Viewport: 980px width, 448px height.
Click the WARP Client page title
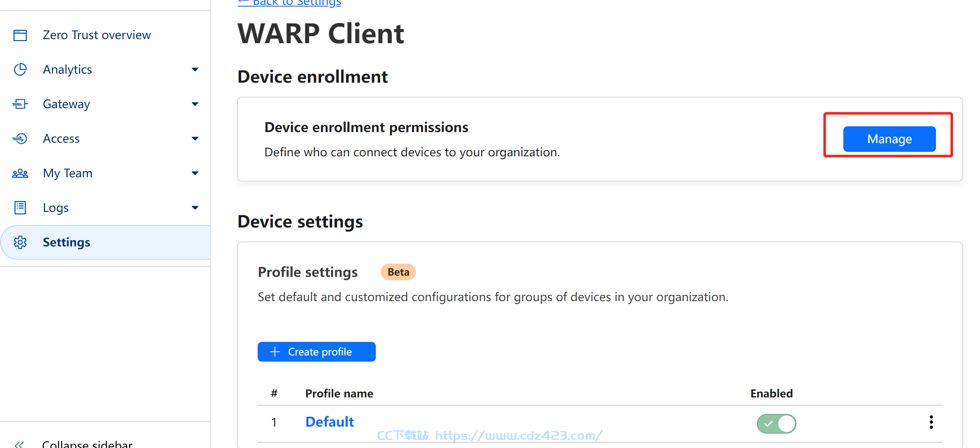click(x=321, y=34)
